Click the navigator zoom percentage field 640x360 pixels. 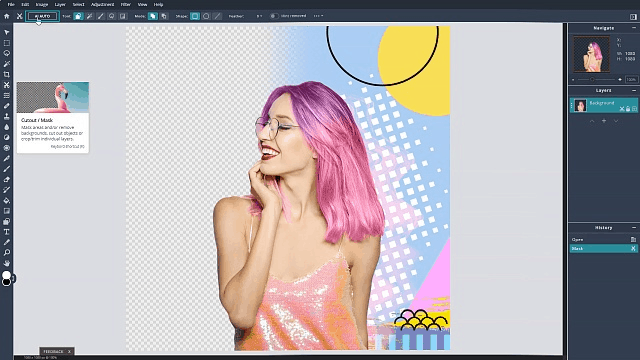(x=631, y=80)
